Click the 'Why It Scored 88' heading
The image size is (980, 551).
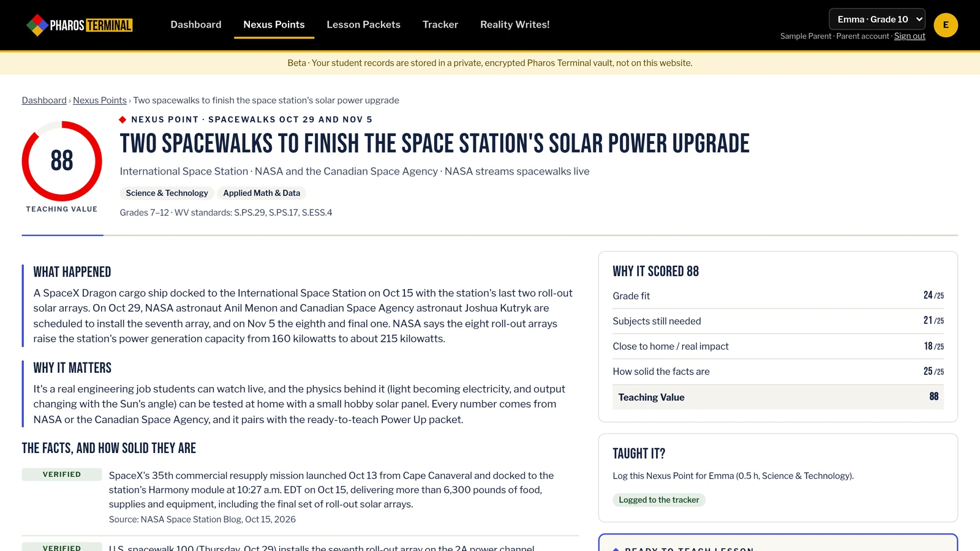[x=655, y=271]
